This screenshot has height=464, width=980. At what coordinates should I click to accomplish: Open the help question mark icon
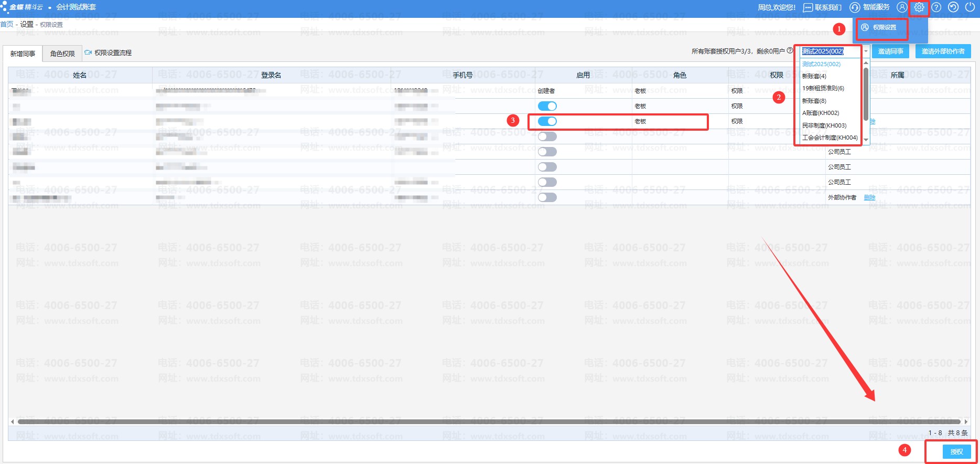[x=936, y=7]
